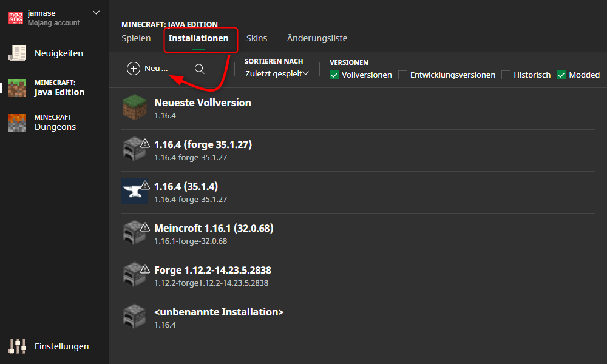Expand the jannase account dropdown chevron

[x=96, y=12]
